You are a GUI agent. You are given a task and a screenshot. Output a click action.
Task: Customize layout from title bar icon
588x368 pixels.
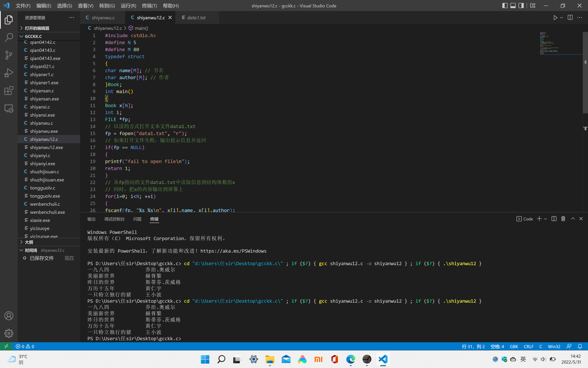(x=533, y=6)
